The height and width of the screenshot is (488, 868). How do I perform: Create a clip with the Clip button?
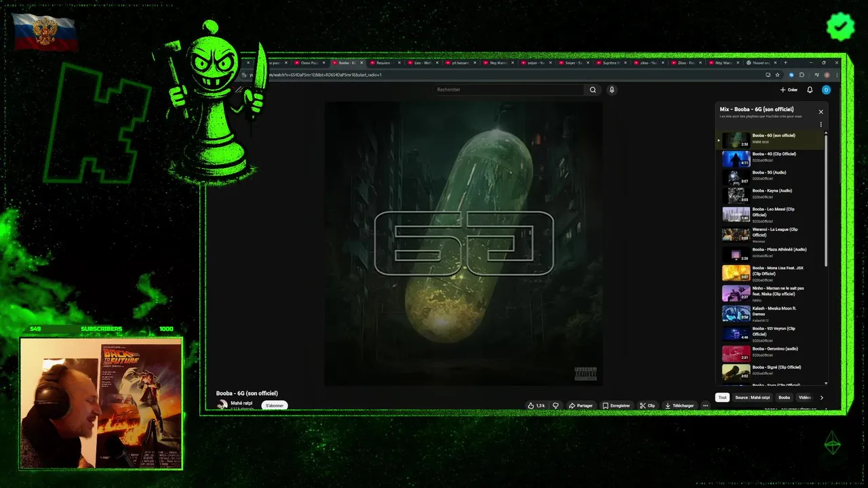point(648,405)
